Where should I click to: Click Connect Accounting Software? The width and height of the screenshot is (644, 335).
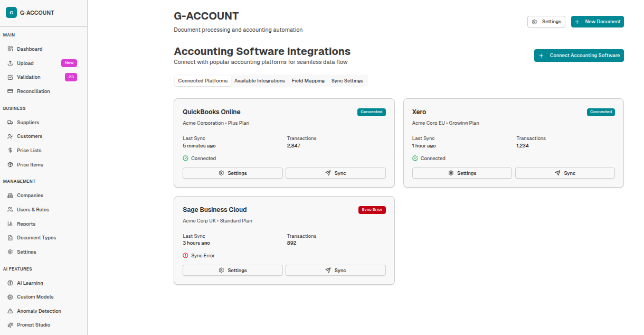pyautogui.click(x=579, y=55)
